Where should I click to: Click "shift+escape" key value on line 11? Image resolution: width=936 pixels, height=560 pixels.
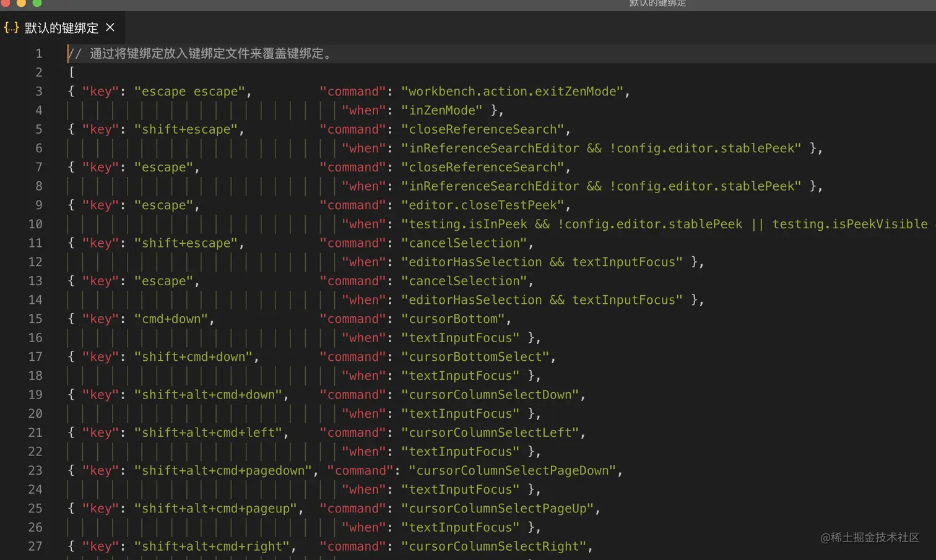(x=186, y=243)
